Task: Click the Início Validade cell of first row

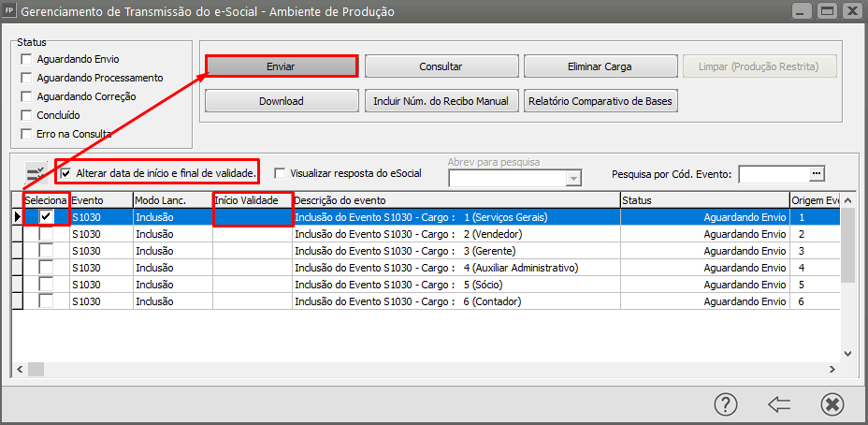Action: 253,217
